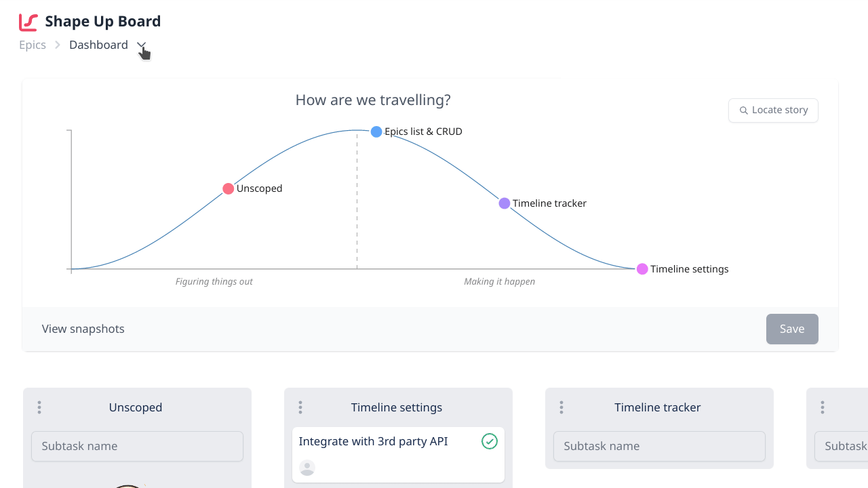The image size is (868, 488).
Task: Select the blue Epics list & CRUD dot
Action: pyautogui.click(x=376, y=131)
